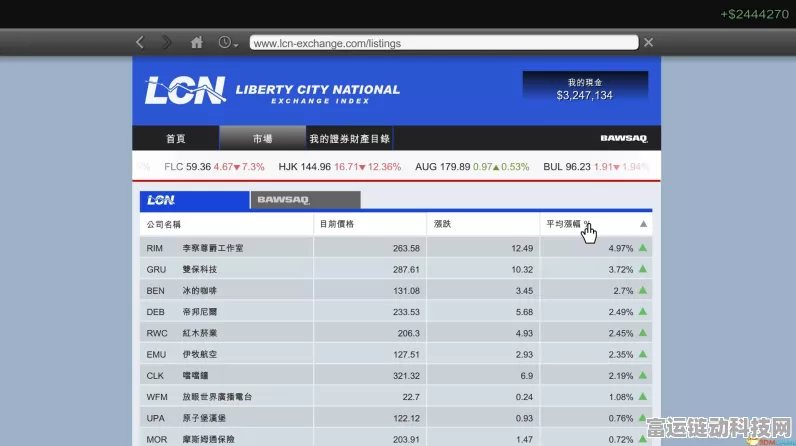
Task: Click the URL address bar
Action: coord(444,43)
